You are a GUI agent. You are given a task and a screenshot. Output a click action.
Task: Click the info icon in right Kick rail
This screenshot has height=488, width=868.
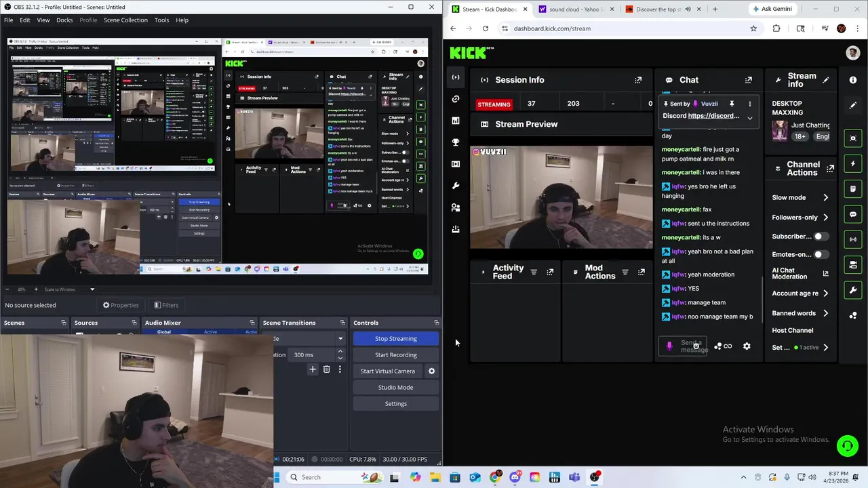[853, 80]
